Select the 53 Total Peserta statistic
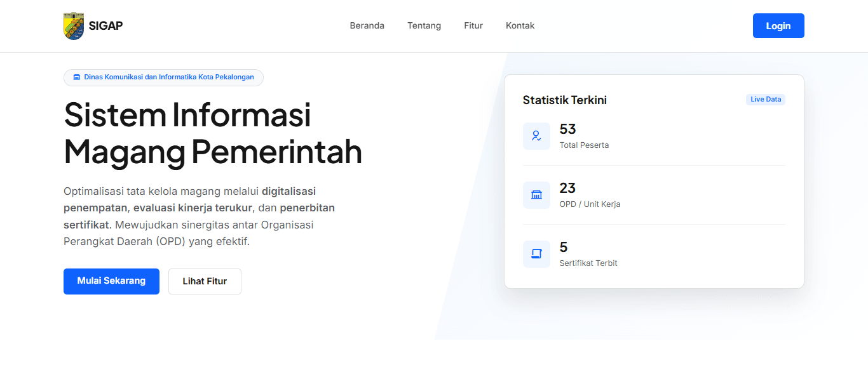Image resolution: width=868 pixels, height=384 pixels. click(584, 135)
